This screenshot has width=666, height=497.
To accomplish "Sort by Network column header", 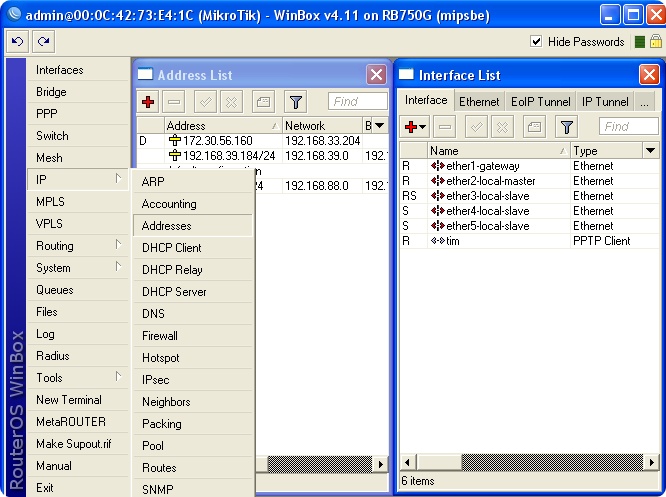I will coord(322,125).
